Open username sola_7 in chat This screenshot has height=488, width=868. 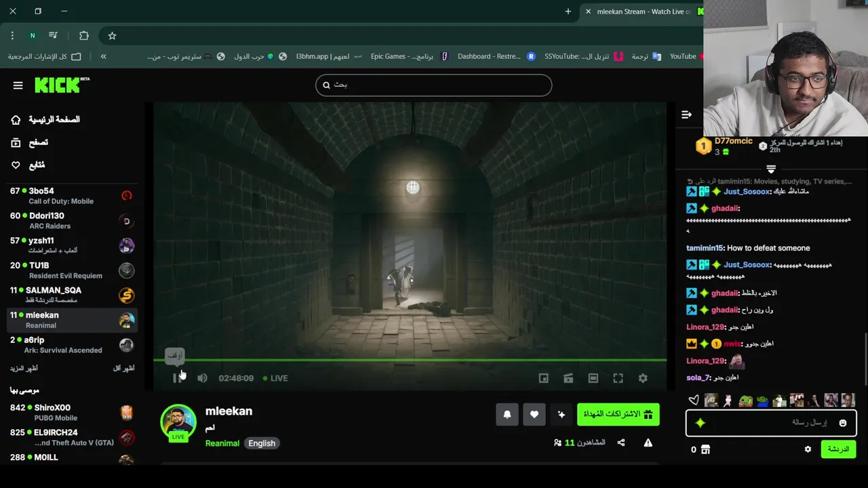pos(697,378)
